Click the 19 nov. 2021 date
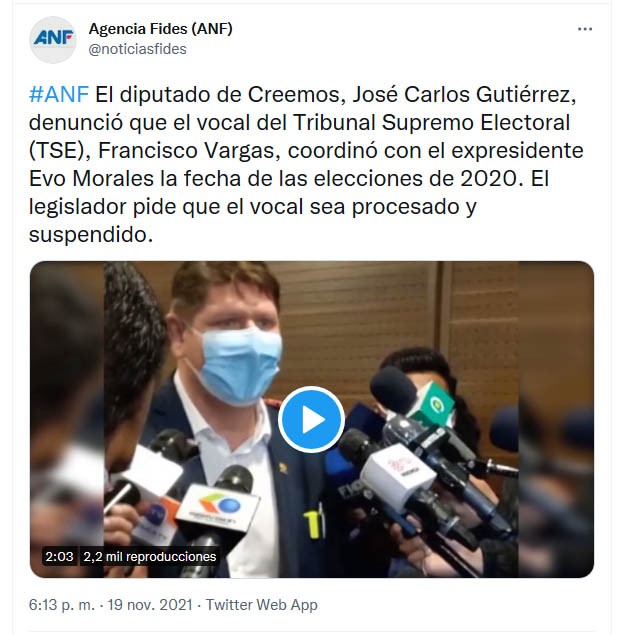 coord(150,604)
